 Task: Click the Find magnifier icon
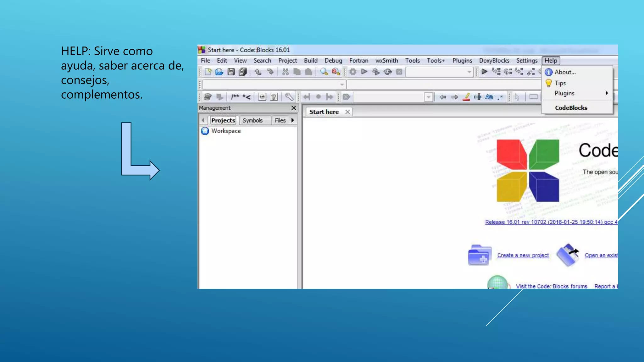[324, 72]
